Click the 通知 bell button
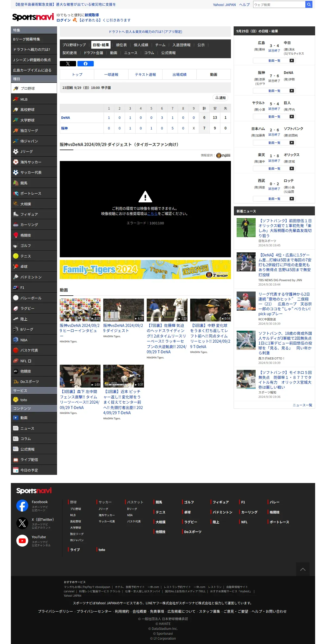 (220, 98)
